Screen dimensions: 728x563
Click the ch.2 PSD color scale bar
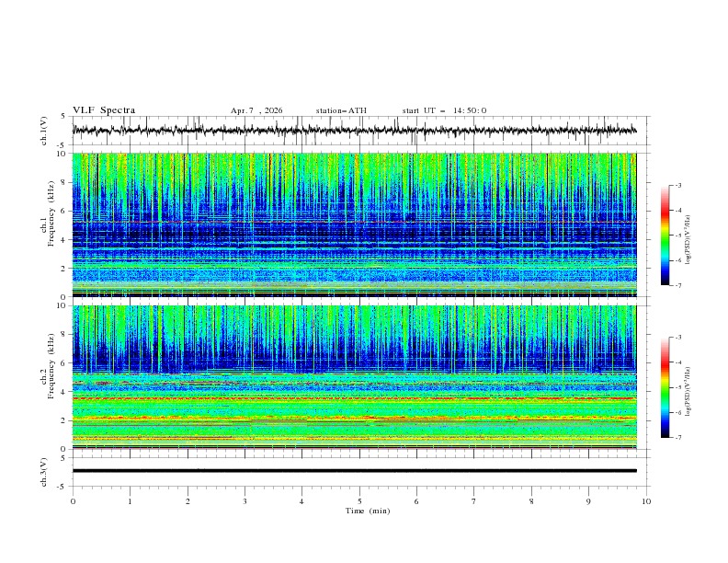(665, 387)
